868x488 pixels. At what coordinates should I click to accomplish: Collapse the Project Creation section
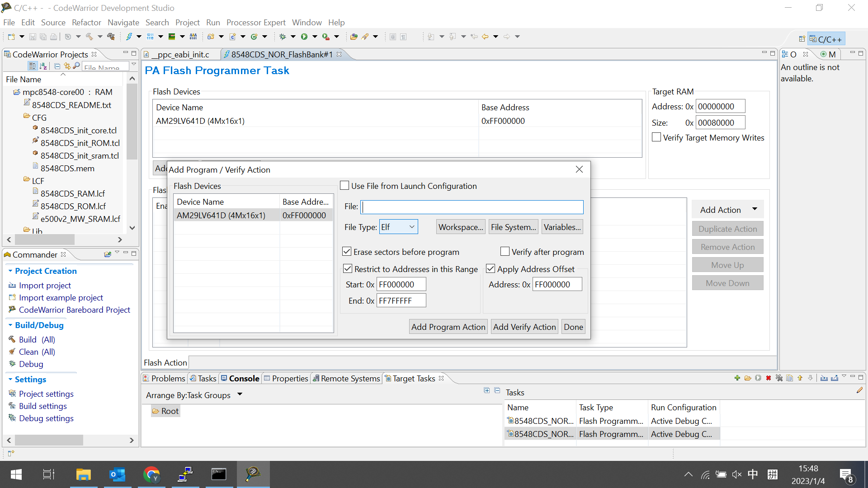point(10,271)
